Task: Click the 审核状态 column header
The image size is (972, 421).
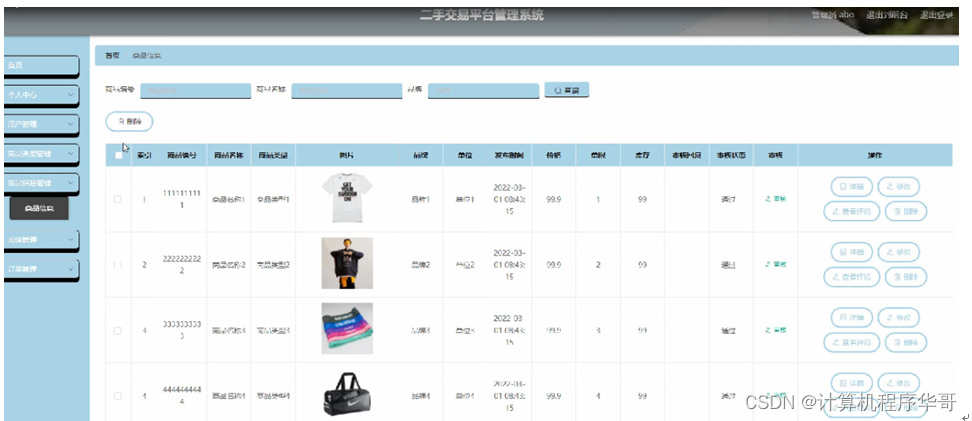Action: (x=731, y=155)
